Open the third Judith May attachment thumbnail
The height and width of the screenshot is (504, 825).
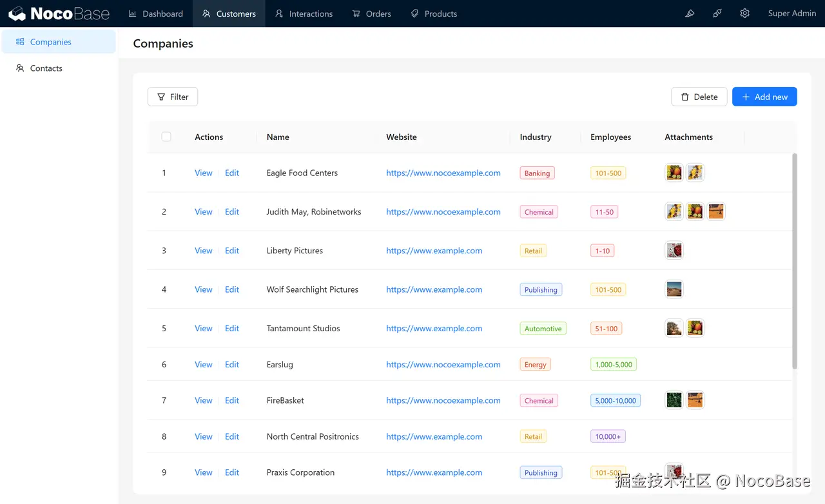[x=715, y=211]
